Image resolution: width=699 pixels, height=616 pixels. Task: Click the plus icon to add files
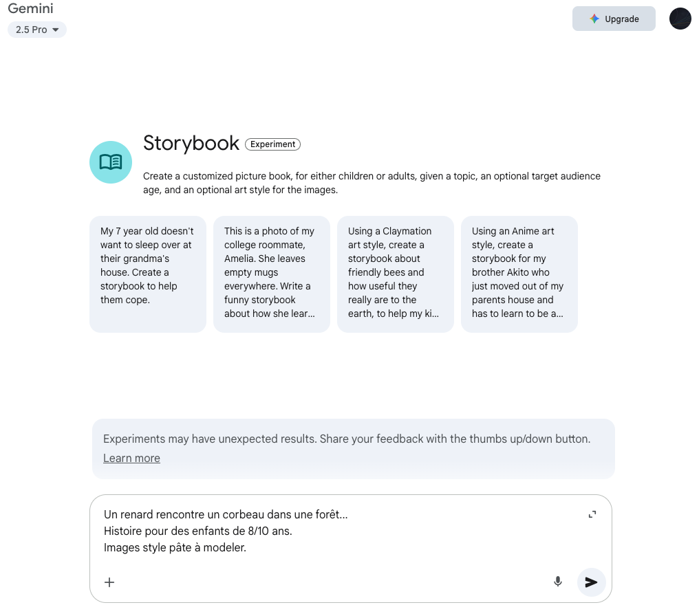[109, 582]
